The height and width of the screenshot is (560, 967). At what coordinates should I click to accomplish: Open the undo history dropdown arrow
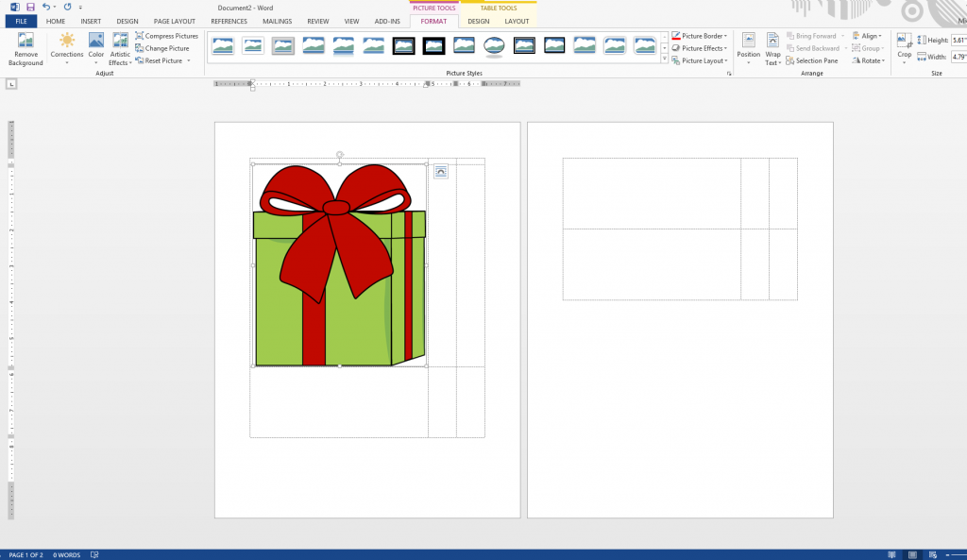[55, 8]
